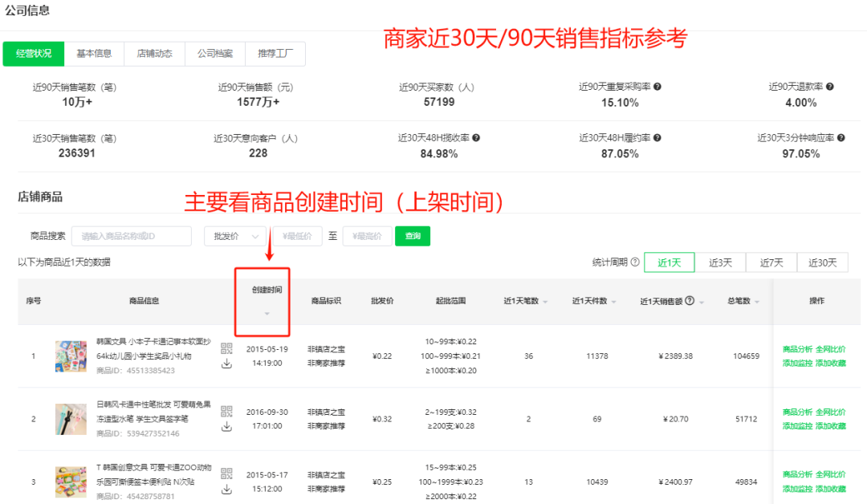Choose the 近30天 period option
Screen dimensions: 867x504
822,262
